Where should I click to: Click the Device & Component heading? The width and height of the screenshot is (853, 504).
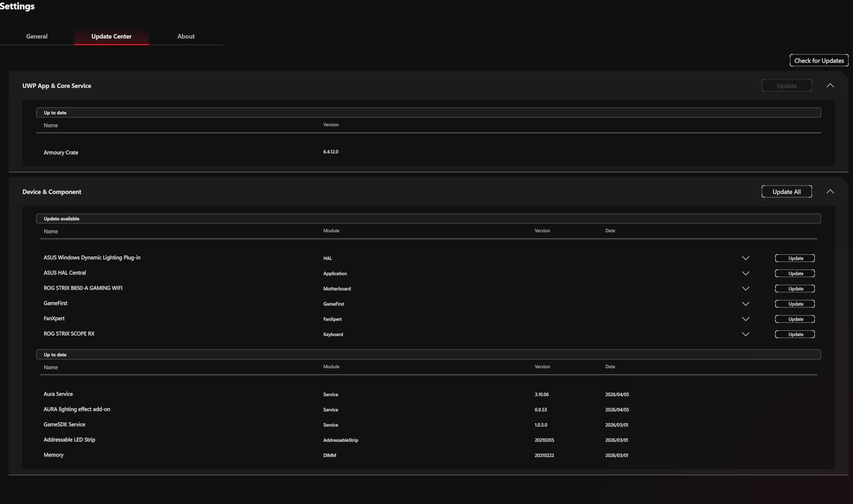pyautogui.click(x=51, y=192)
